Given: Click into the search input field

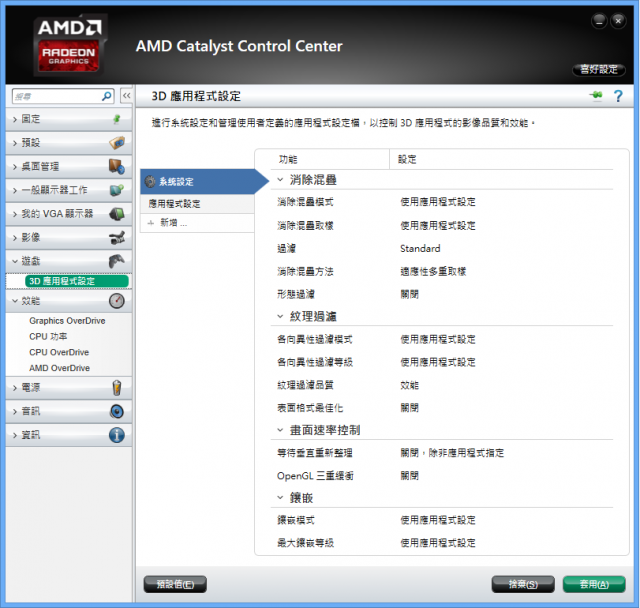Looking at the screenshot, I should (x=57, y=96).
